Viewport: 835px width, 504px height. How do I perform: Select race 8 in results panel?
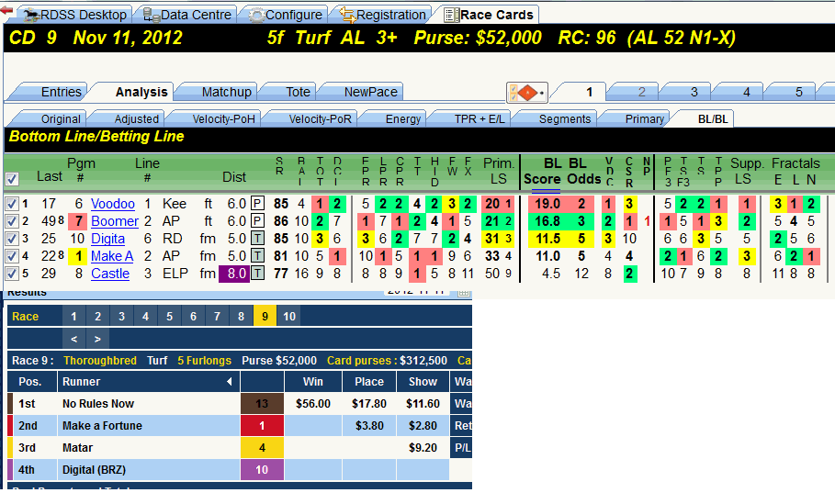click(241, 317)
